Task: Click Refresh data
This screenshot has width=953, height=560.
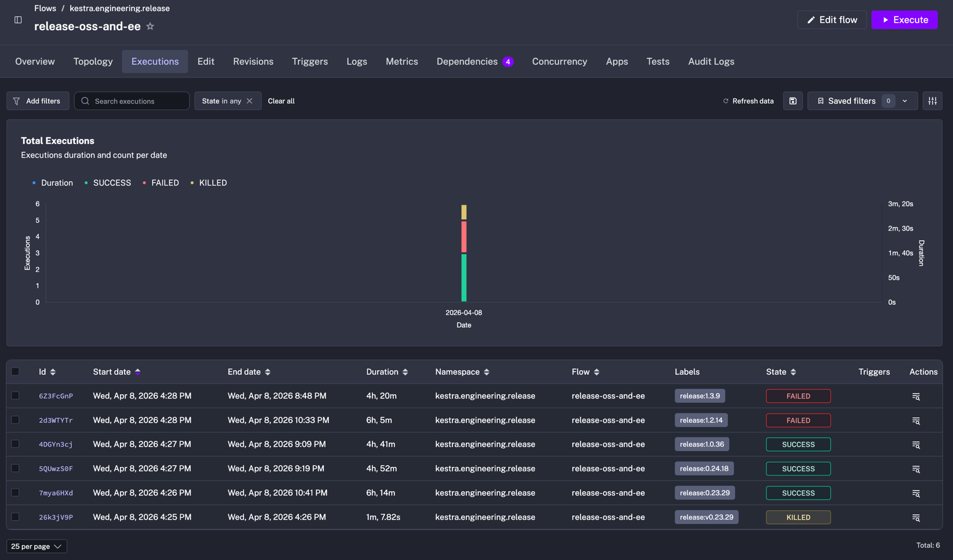Action: point(748,101)
